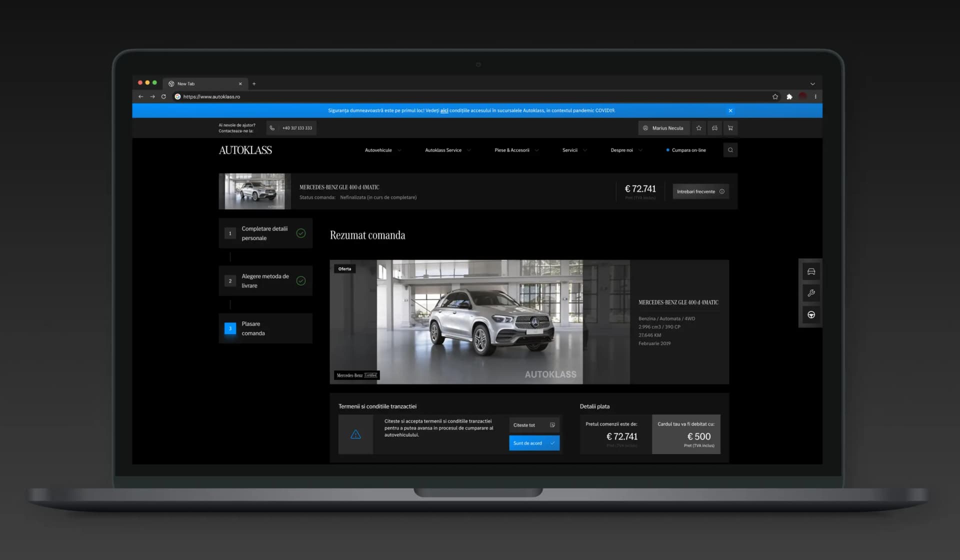Click the document icon on Citeste tot
960x560 pixels.
[552, 425]
